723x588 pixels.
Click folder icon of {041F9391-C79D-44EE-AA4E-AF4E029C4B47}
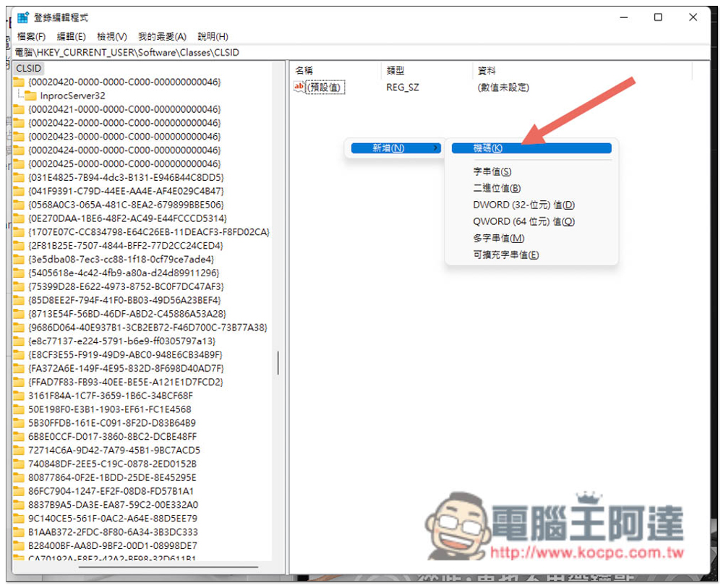point(19,191)
